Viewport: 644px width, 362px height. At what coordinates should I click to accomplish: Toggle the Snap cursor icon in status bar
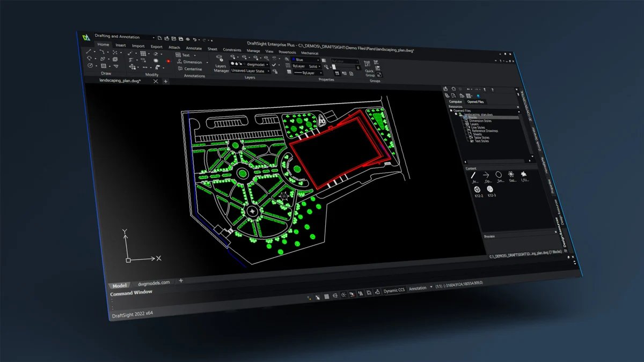point(318,297)
